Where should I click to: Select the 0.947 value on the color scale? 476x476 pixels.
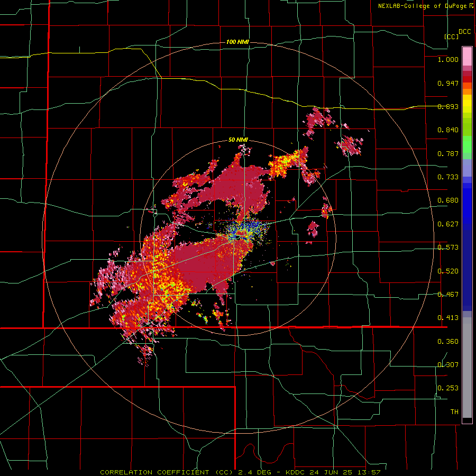click(x=448, y=83)
